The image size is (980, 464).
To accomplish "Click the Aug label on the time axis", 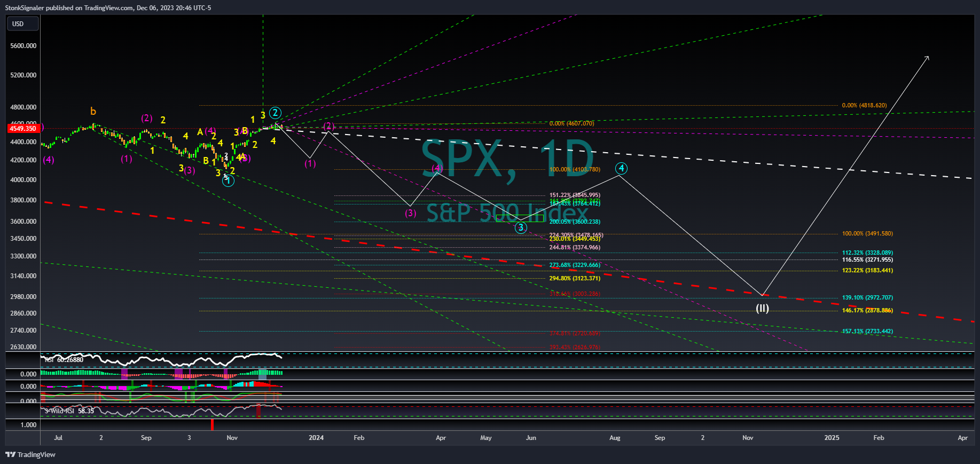I will point(615,438).
